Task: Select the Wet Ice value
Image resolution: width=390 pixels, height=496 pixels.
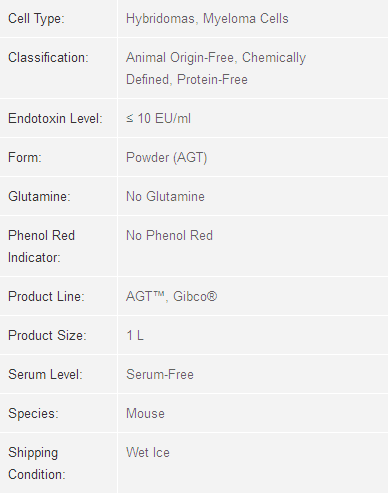Action: pos(148,452)
